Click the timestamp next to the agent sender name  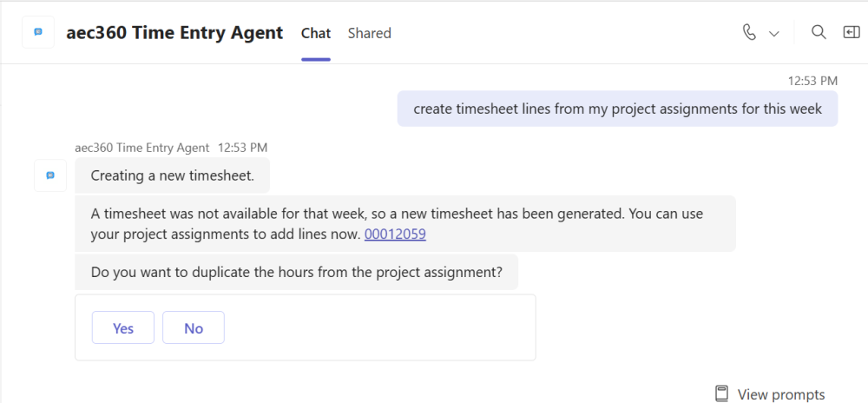coord(242,148)
